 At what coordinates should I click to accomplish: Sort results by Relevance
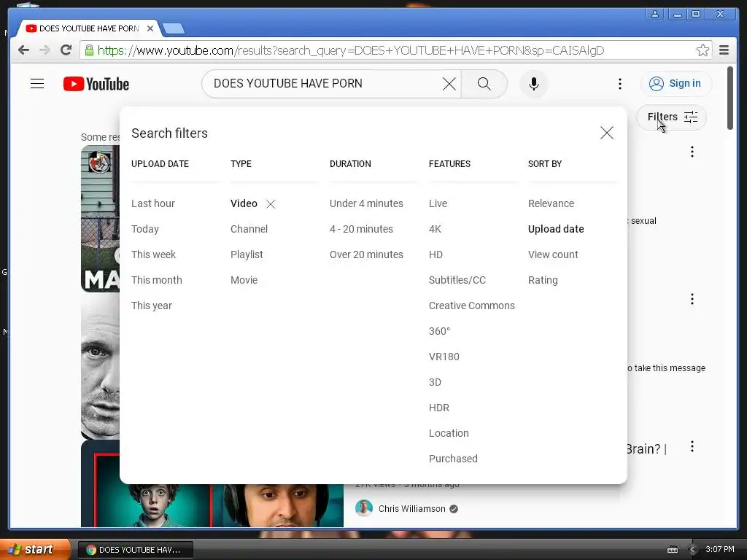click(551, 204)
